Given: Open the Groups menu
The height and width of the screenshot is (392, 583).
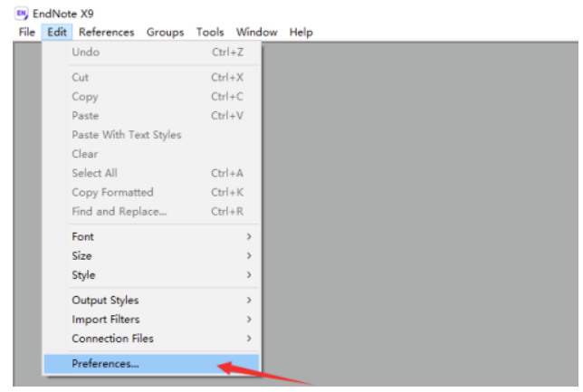Looking at the screenshot, I should click(165, 33).
